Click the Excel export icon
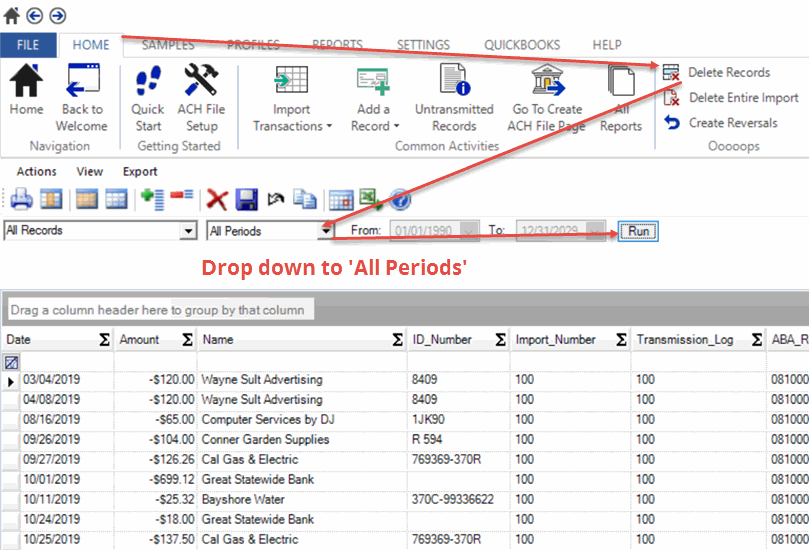The width and height of the screenshot is (809, 550). pyautogui.click(x=370, y=199)
